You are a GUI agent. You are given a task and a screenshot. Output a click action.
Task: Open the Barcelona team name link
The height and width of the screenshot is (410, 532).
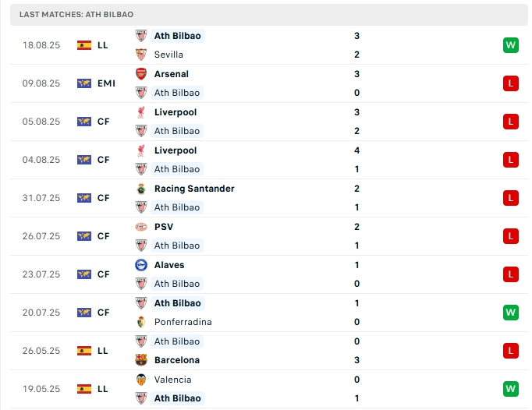coord(176,360)
